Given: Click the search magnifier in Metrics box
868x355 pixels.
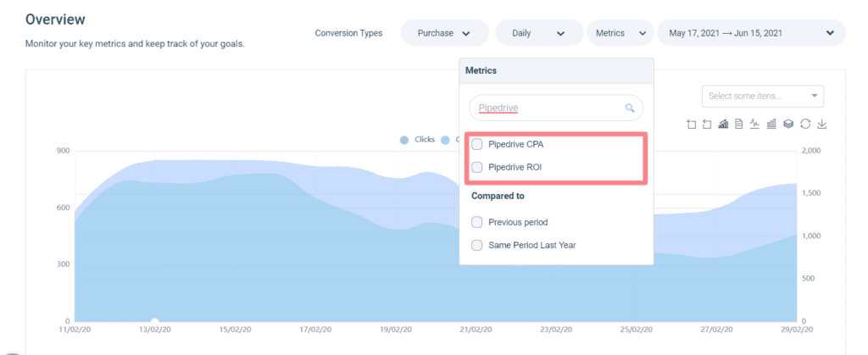Looking at the screenshot, I should coord(629,108).
